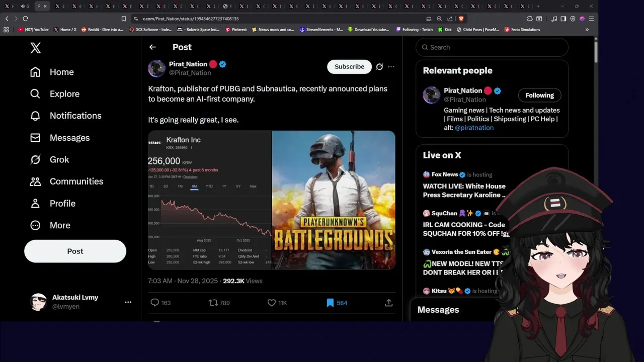Open Grok from the sidebar
The width and height of the screenshot is (644, 362).
49,159
